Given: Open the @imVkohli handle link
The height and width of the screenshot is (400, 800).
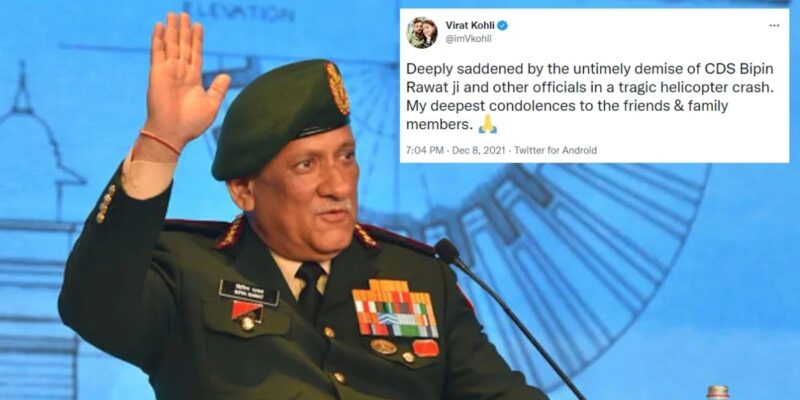Looking at the screenshot, I should click(468, 39).
